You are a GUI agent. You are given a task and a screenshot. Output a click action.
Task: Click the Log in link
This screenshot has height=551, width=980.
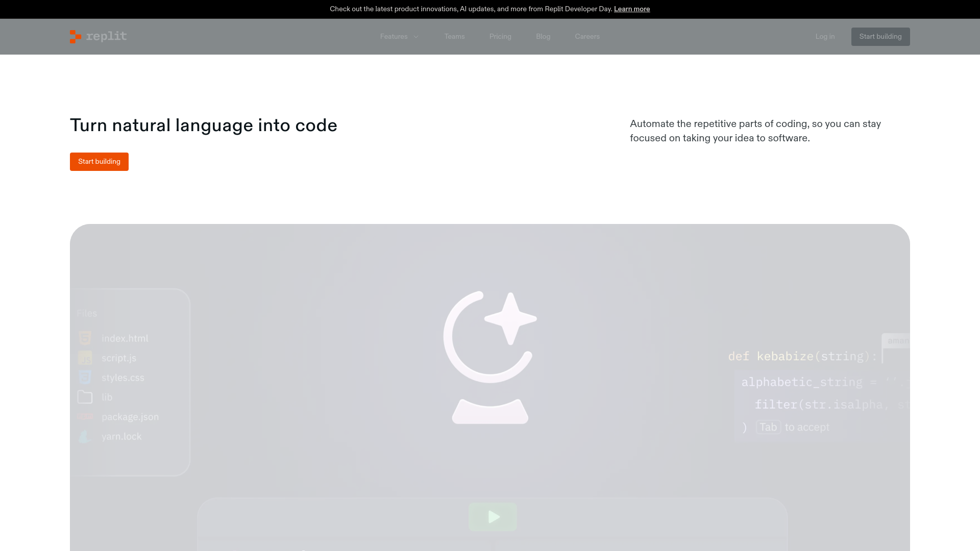coord(825,37)
